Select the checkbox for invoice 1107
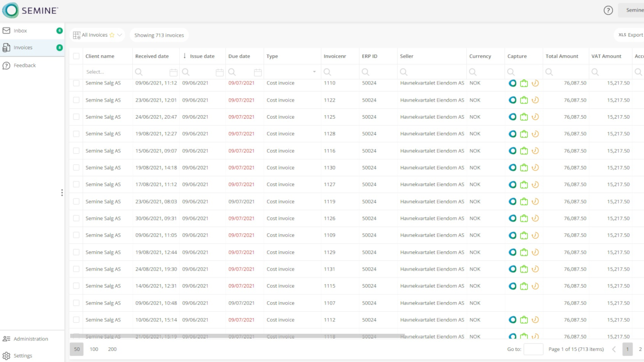644x362 pixels. [76, 303]
